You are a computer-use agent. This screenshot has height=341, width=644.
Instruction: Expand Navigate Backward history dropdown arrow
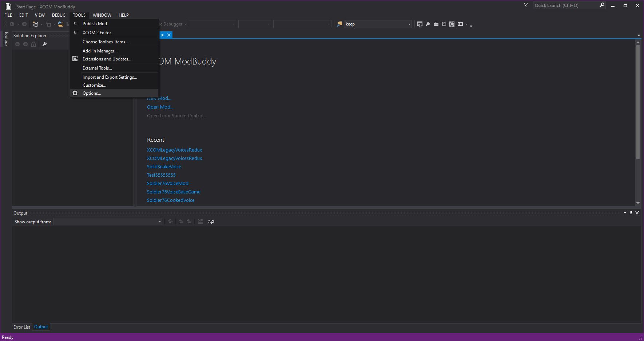pyautogui.click(x=18, y=24)
